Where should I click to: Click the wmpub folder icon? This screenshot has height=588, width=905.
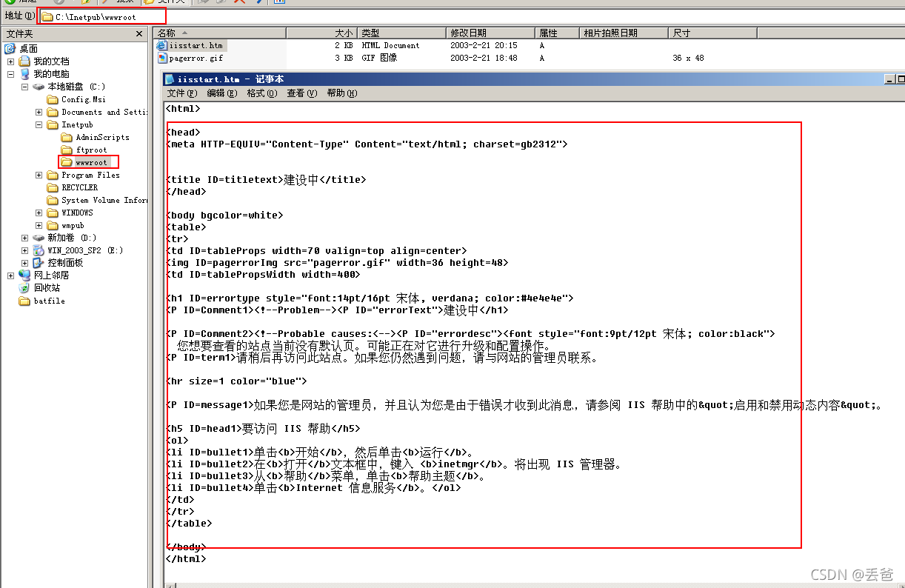[53, 225]
